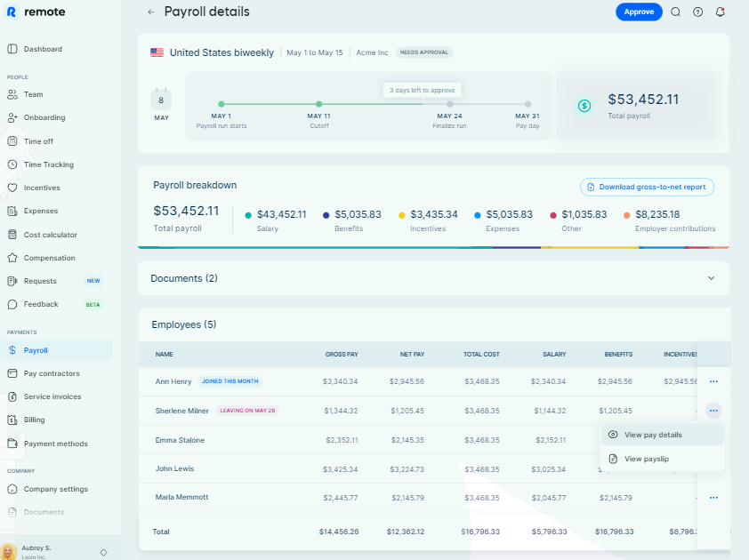This screenshot has height=560, width=749.
Task: Open Time Tracking in the sidebar
Action: tap(48, 164)
